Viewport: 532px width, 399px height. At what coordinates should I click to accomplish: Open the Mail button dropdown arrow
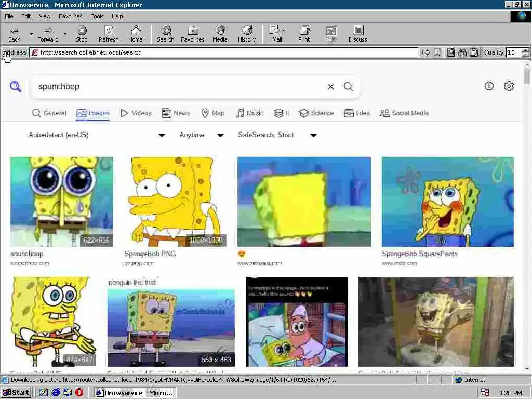[x=284, y=31]
